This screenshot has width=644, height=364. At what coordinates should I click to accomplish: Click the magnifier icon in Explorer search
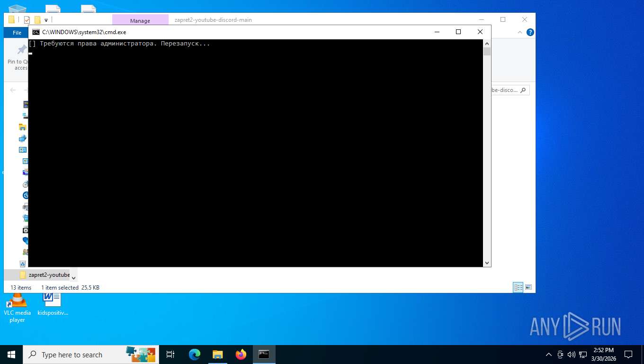[523, 90]
